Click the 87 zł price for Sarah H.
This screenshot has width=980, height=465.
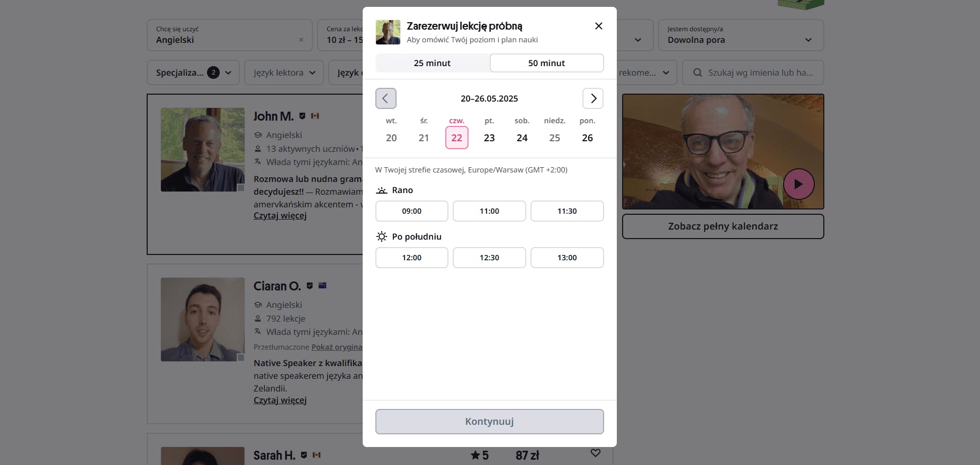click(x=527, y=455)
